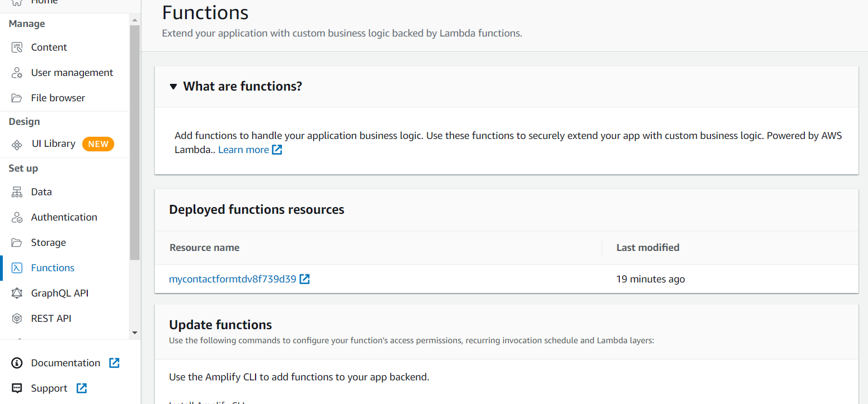
Task: Click the REST API icon
Action: (17, 318)
